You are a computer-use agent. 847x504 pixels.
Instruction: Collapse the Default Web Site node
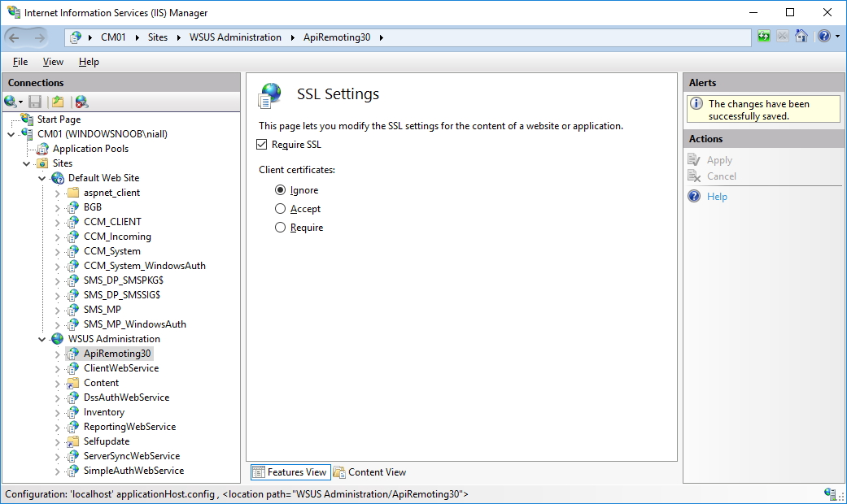(x=42, y=178)
